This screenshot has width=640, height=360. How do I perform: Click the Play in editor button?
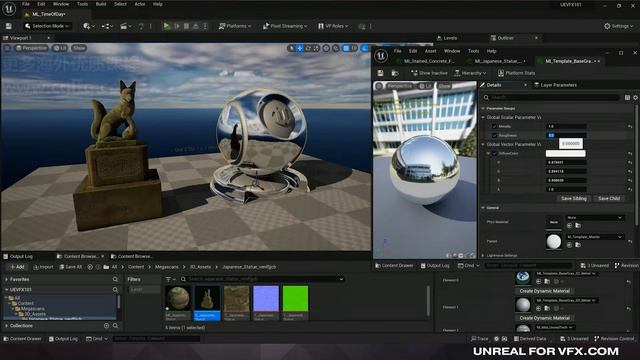[x=166, y=26]
